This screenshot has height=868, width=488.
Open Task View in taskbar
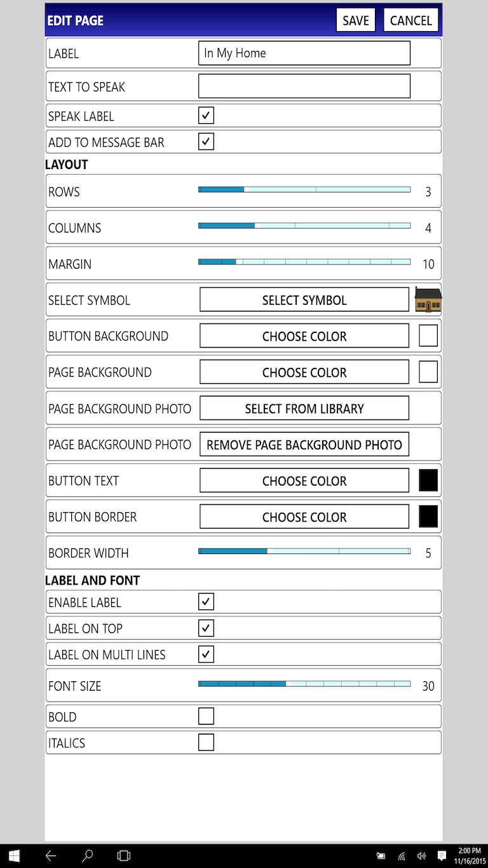[124, 855]
